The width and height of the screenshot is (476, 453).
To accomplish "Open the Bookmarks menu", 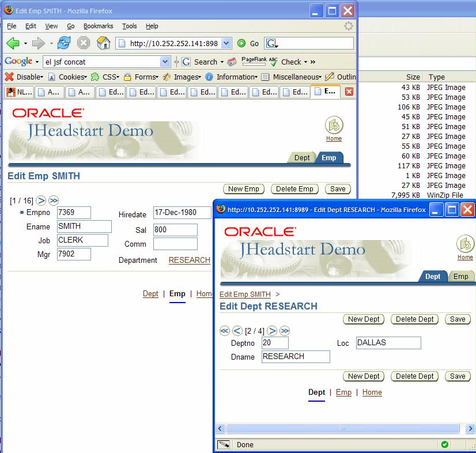I will [x=98, y=26].
